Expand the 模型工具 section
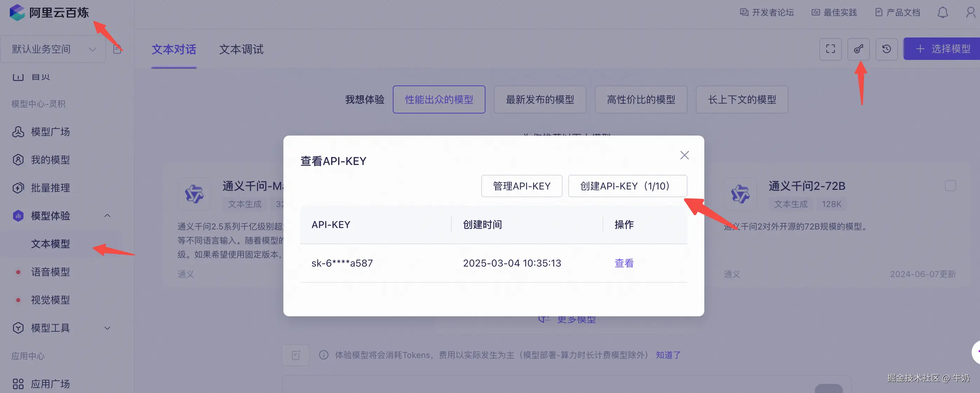Screen dimensions: 980x393 107,327
